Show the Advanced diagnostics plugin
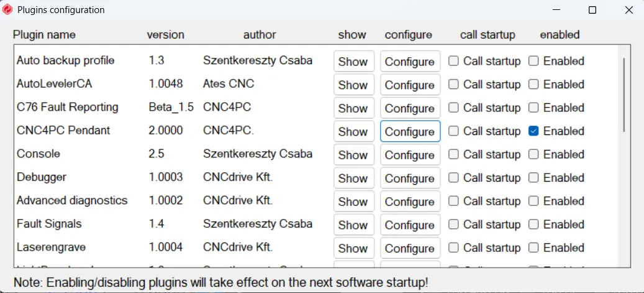This screenshot has height=293, width=644. [x=353, y=202]
